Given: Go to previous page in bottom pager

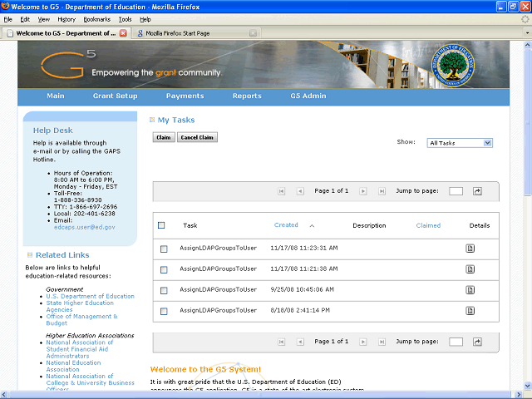Looking at the screenshot, I should click(x=300, y=342).
